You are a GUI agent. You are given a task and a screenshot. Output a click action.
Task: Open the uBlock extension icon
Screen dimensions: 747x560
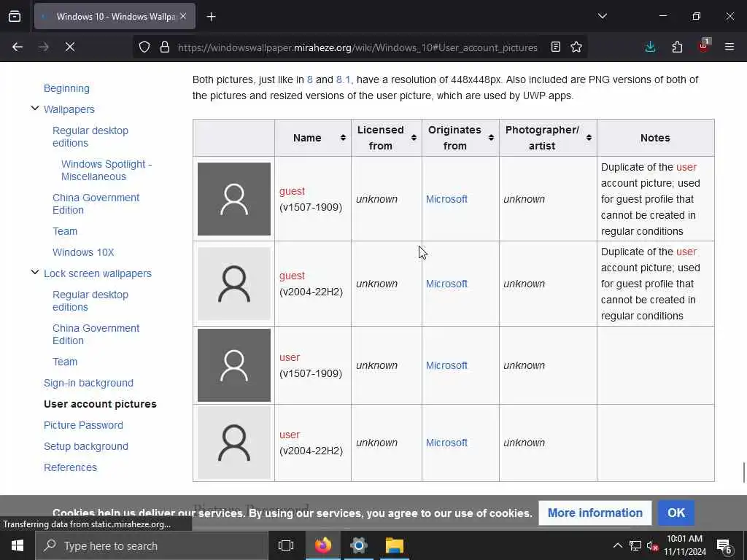pyautogui.click(x=704, y=46)
